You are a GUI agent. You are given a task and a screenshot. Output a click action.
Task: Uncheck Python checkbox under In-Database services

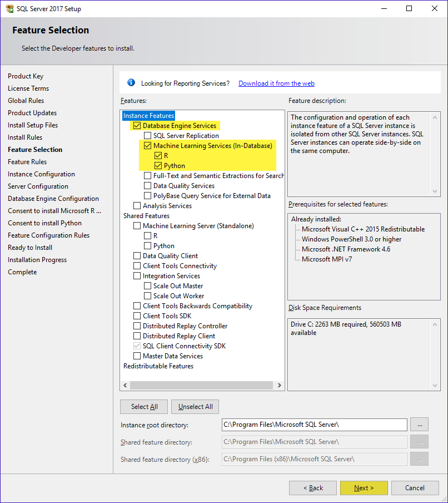[158, 165]
